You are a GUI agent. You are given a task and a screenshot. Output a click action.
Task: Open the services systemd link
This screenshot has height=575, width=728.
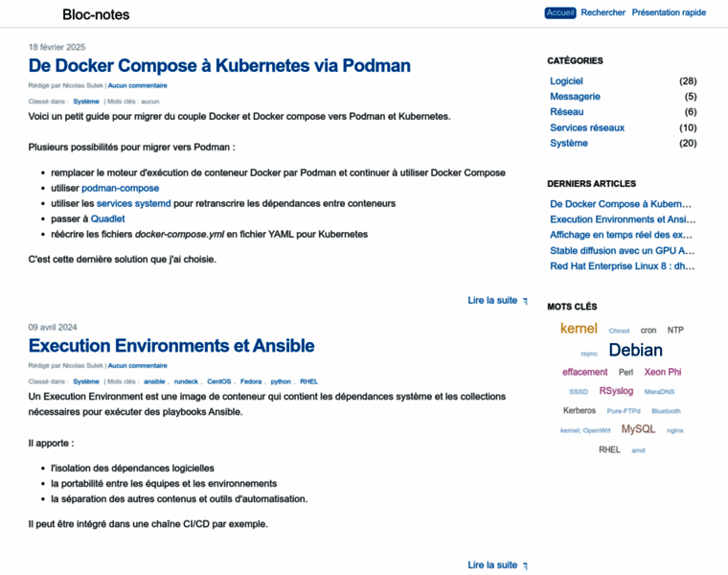(x=133, y=203)
